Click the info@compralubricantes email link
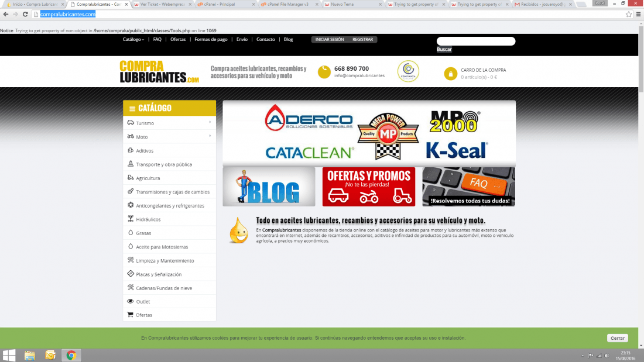 (359, 75)
